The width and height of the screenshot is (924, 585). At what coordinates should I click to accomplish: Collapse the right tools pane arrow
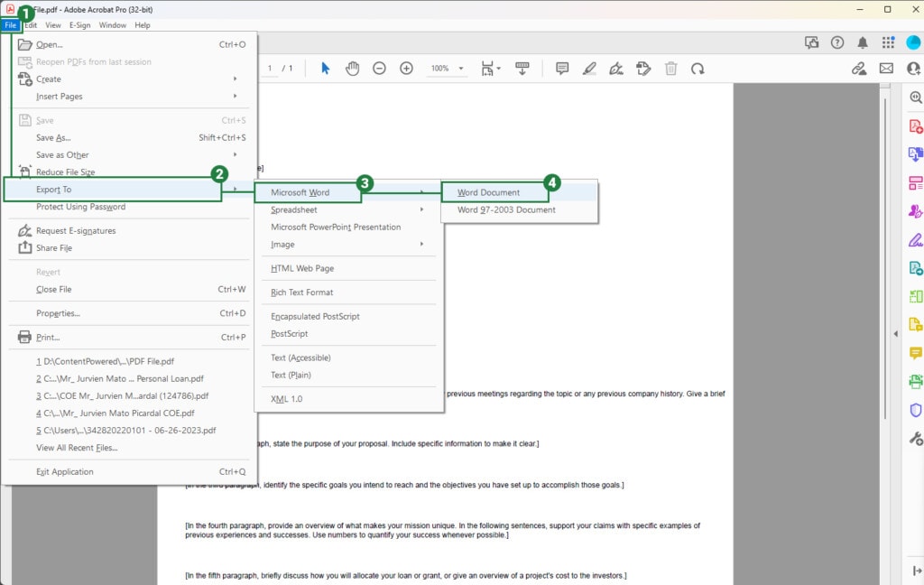click(896, 334)
